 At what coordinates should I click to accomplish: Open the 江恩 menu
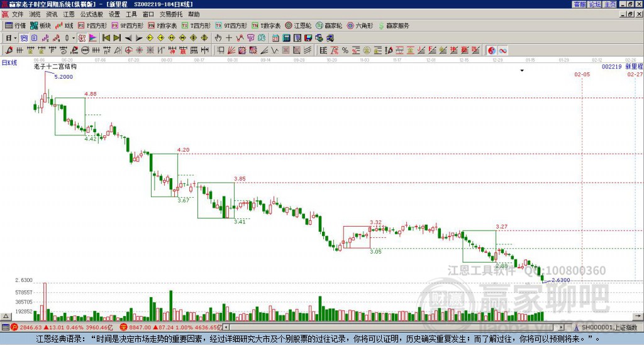pos(69,14)
